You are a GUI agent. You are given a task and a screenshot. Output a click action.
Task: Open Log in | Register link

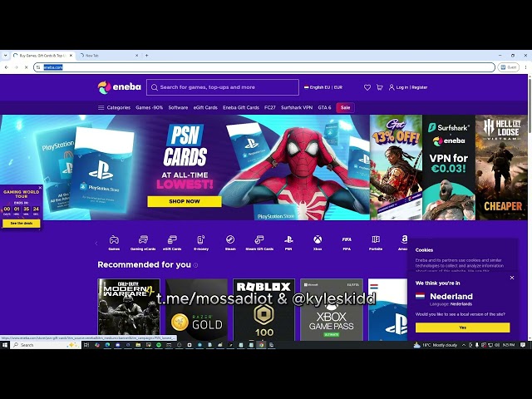click(408, 87)
